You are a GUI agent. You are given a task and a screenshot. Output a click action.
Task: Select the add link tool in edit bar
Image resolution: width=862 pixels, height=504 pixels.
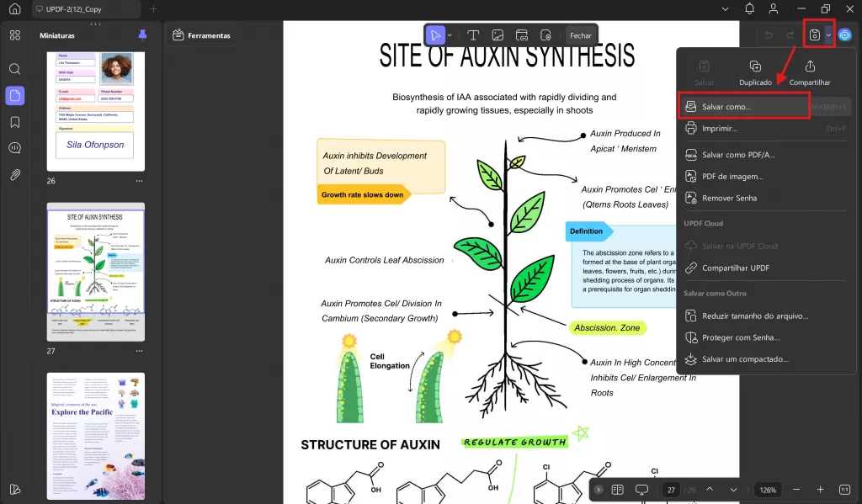coord(522,35)
